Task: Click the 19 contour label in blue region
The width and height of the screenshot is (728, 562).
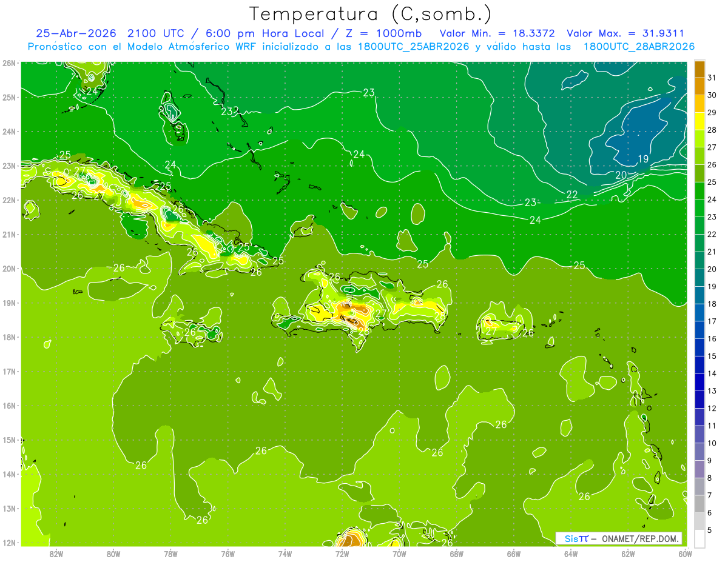Action: point(644,159)
